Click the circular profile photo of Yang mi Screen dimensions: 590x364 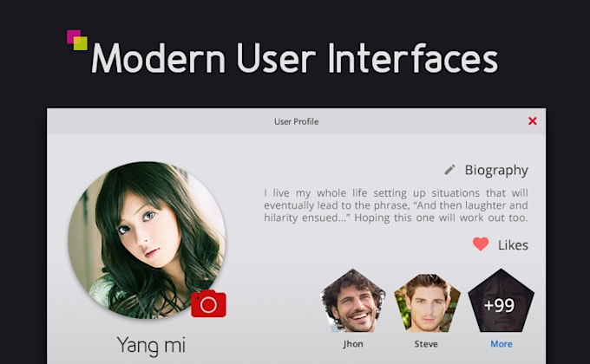pos(147,240)
